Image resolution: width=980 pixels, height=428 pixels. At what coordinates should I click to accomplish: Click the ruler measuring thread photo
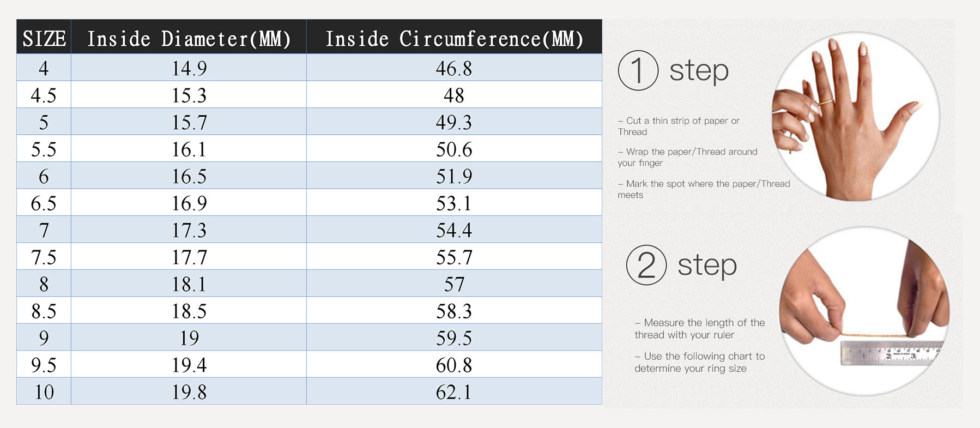pyautogui.click(x=864, y=311)
